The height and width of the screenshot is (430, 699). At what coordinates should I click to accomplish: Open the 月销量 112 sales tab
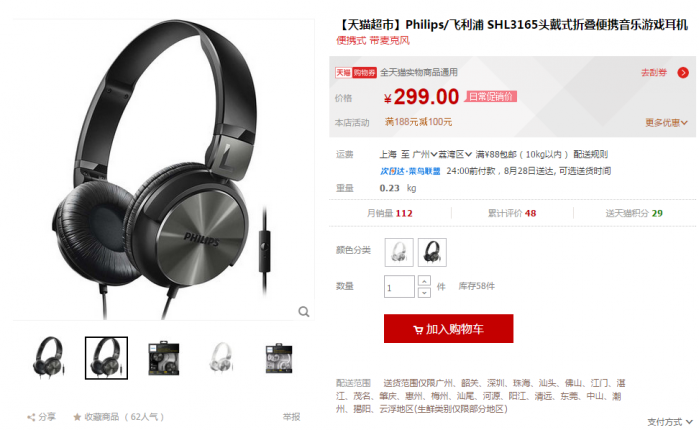pos(390,213)
